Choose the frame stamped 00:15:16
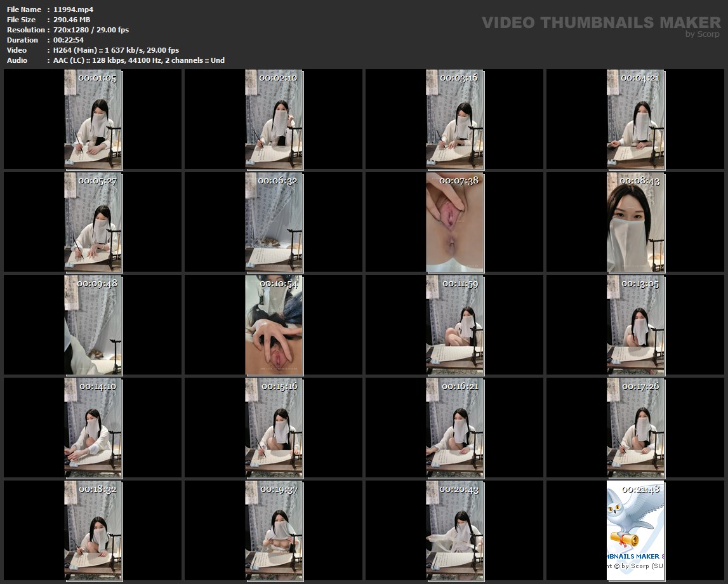728x584 pixels. pyautogui.click(x=274, y=428)
